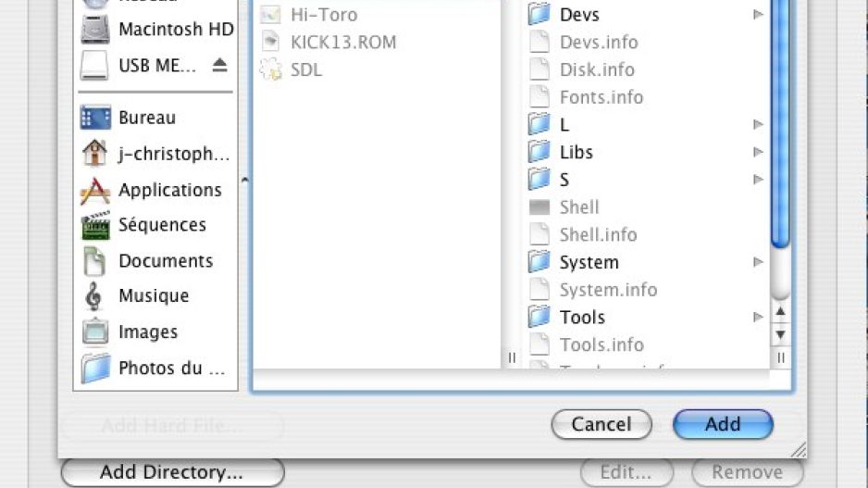868x488 pixels.
Task: Click the USB memory drive icon
Action: (94, 66)
